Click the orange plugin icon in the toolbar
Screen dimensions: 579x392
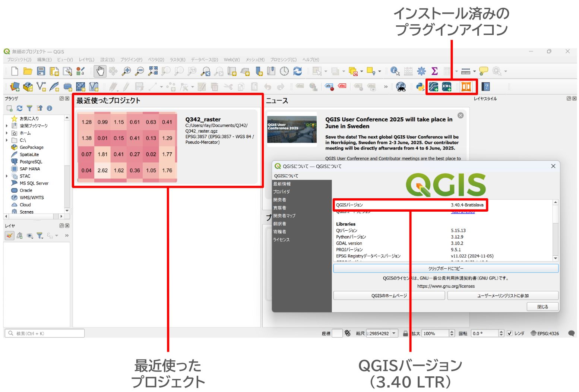pos(466,87)
